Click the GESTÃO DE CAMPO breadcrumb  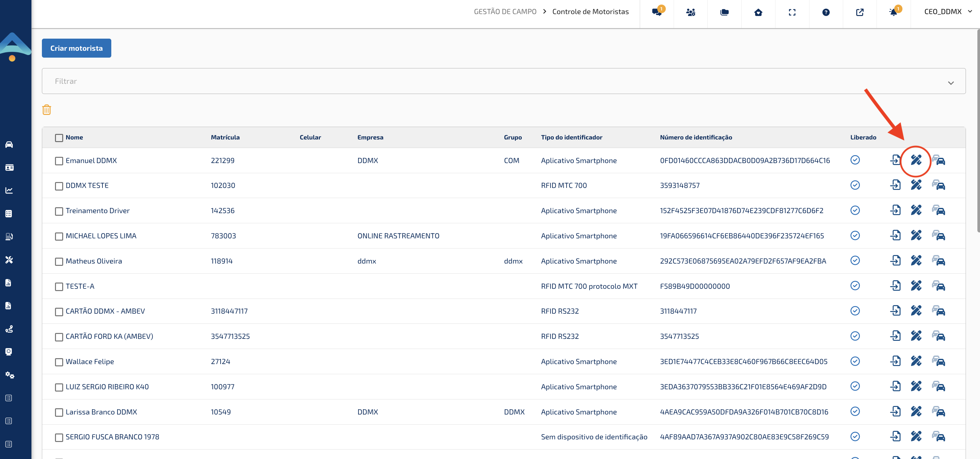coord(505,12)
